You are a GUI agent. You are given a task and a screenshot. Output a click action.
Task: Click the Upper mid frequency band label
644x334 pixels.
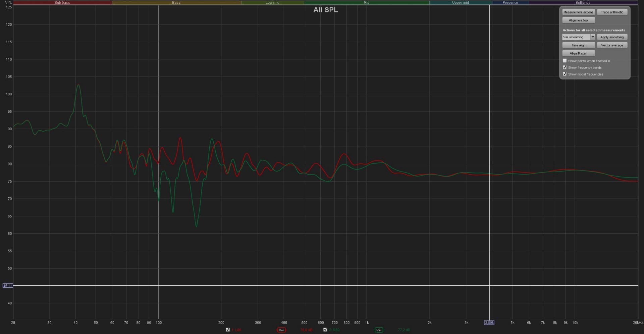point(460,2)
